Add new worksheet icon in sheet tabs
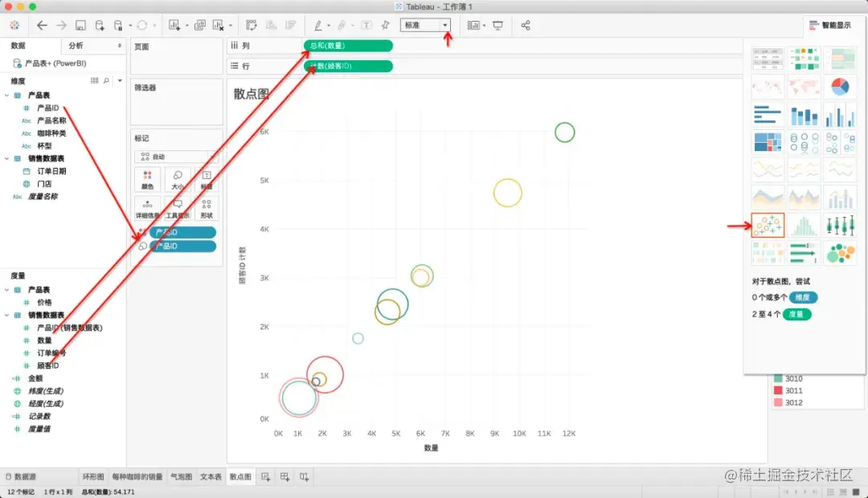This screenshot has height=498, width=868. (x=266, y=476)
